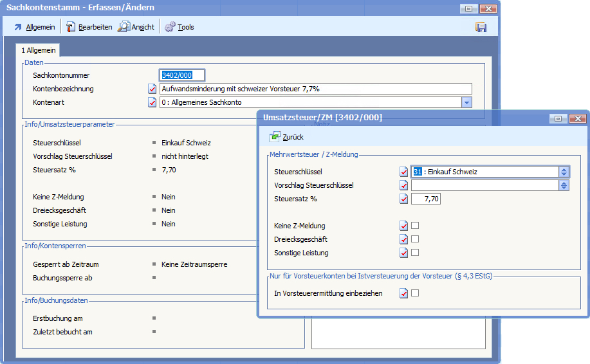Viewport: 590px width, 364px height.
Task: Tick the Dreiecksgeschäft checkbox
Action: [x=415, y=239]
